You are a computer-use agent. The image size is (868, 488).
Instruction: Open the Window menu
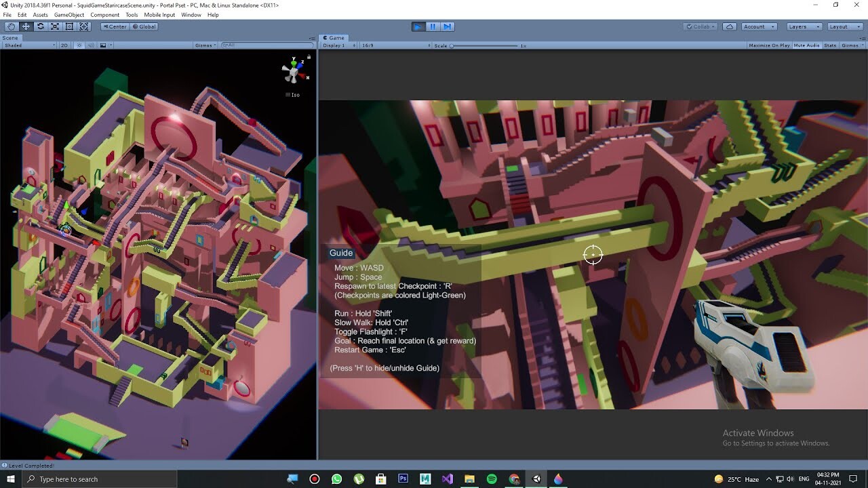[x=191, y=15]
